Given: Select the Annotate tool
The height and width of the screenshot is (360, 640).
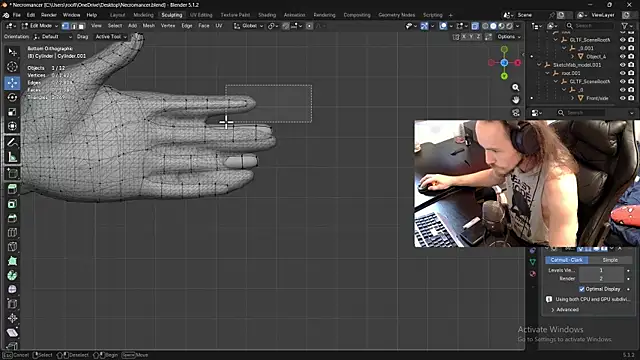Looking at the screenshot, I should click(12, 142).
